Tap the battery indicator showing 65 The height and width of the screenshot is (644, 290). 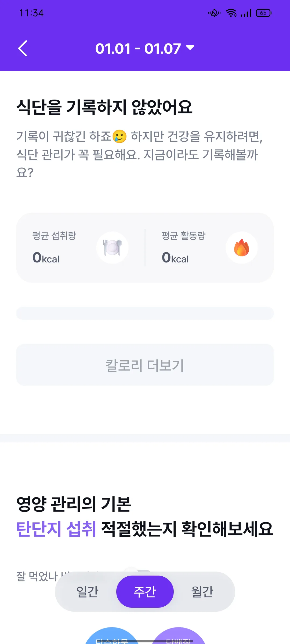tap(264, 13)
